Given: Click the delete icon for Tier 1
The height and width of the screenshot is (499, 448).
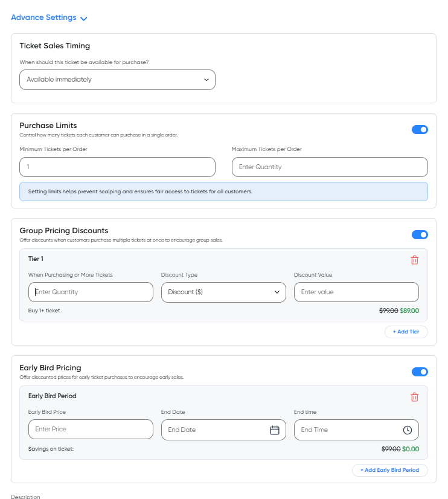Looking at the screenshot, I should (414, 259).
